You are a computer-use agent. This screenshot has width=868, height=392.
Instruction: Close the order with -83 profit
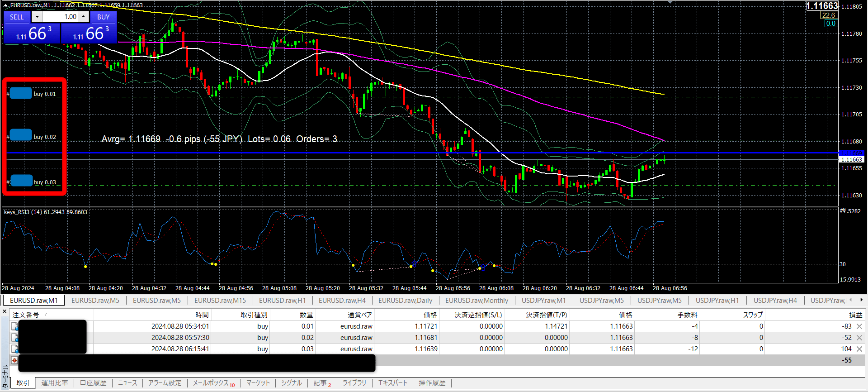tap(859, 326)
